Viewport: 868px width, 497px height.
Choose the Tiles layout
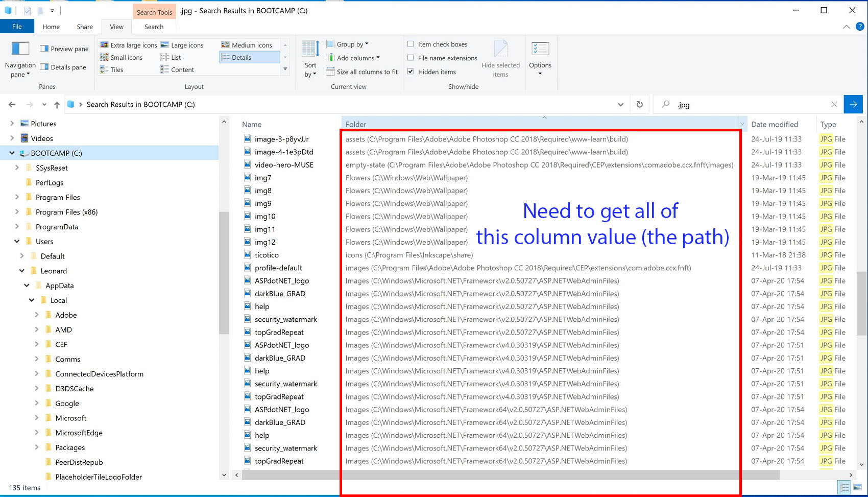coord(112,69)
